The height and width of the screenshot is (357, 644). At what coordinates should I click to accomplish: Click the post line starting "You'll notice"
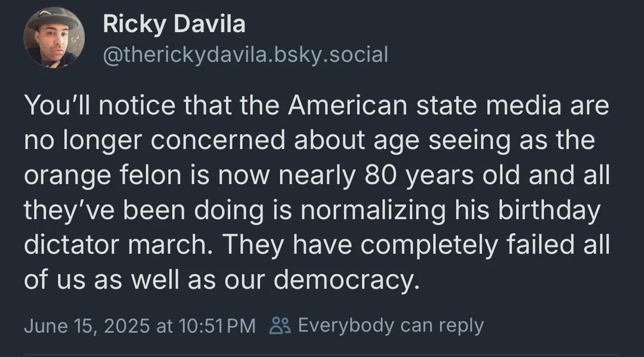point(316,106)
